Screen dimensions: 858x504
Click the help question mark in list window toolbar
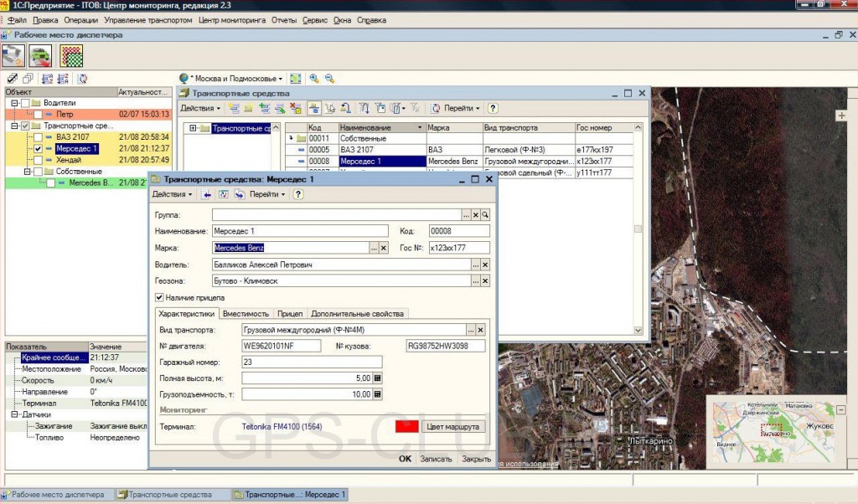[493, 108]
